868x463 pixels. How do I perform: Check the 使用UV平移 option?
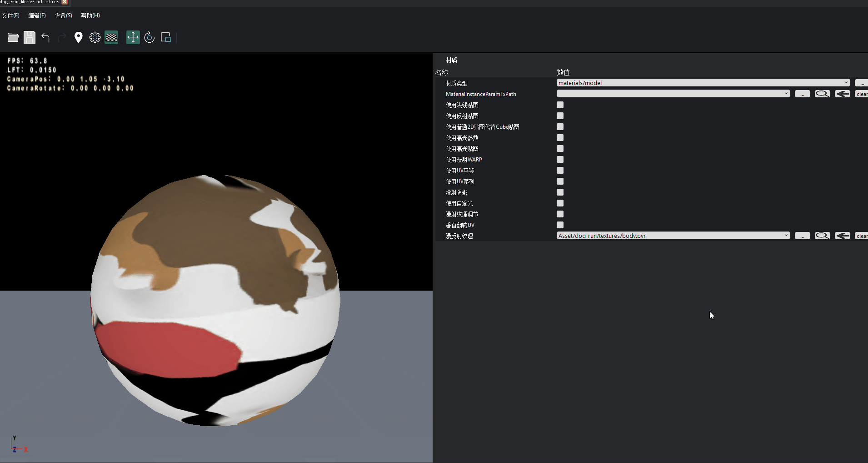(x=560, y=171)
